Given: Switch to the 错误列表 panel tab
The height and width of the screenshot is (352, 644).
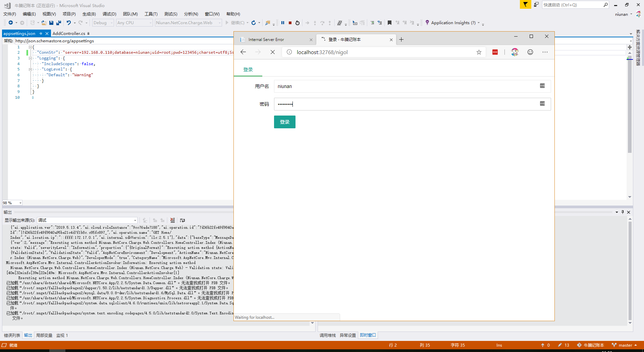Looking at the screenshot, I should pos(12,335).
